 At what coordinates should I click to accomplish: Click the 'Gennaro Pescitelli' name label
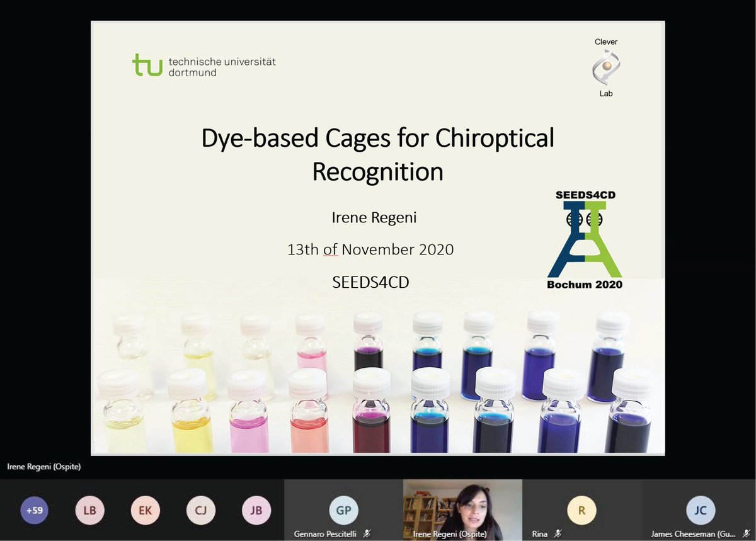click(324, 533)
